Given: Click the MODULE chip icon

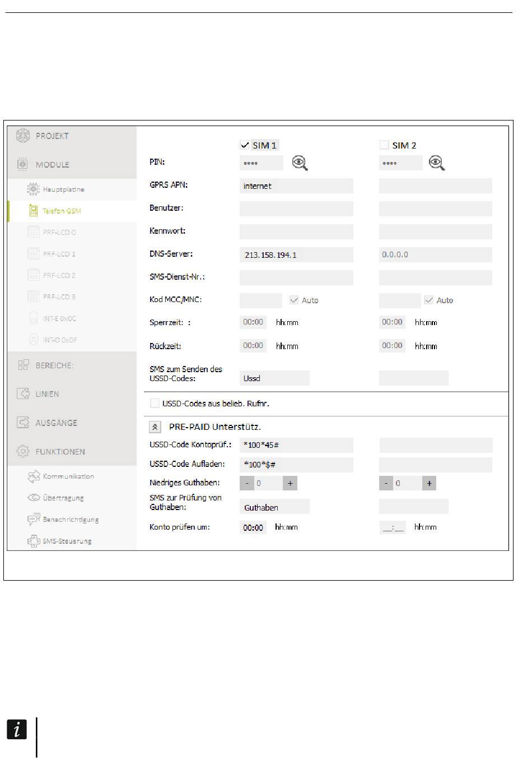Looking at the screenshot, I should point(22,164).
